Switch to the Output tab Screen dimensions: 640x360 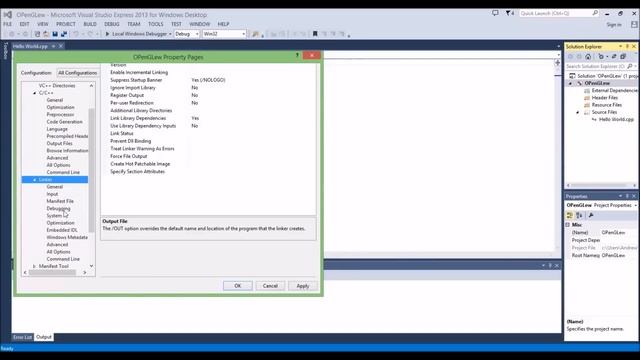tap(44, 337)
